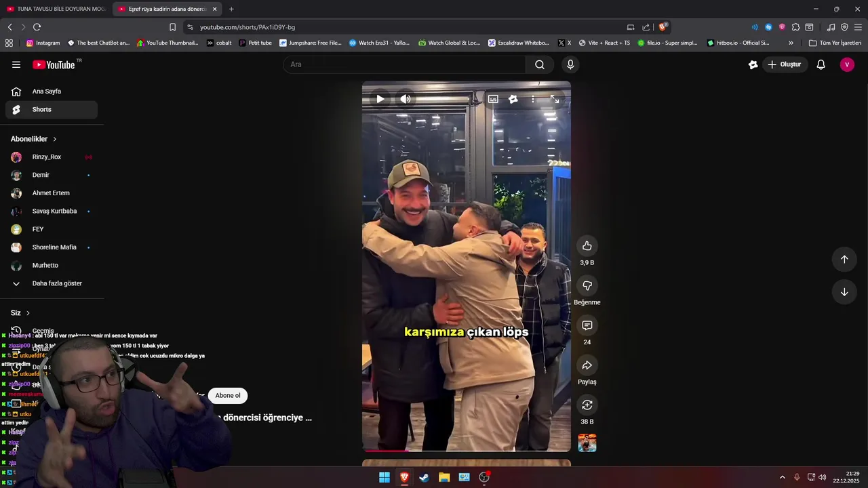Start voice search with the microphone
Screen dimensions: 868x488
pyautogui.click(x=570, y=64)
